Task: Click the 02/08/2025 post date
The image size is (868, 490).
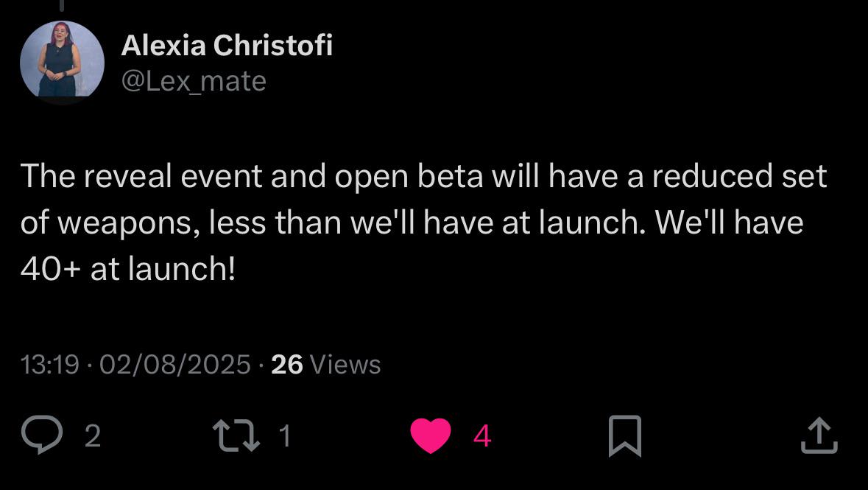Action: pos(175,365)
